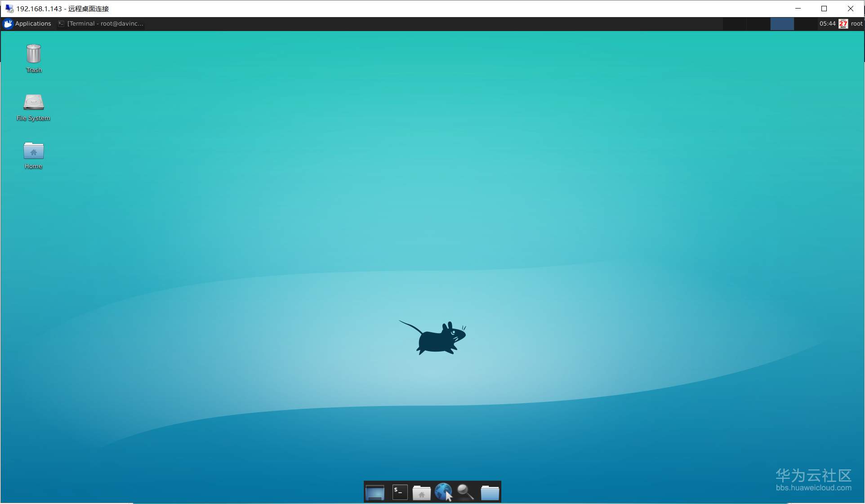Launch the Web Browser globe icon
The height and width of the screenshot is (504, 865).
(x=443, y=492)
